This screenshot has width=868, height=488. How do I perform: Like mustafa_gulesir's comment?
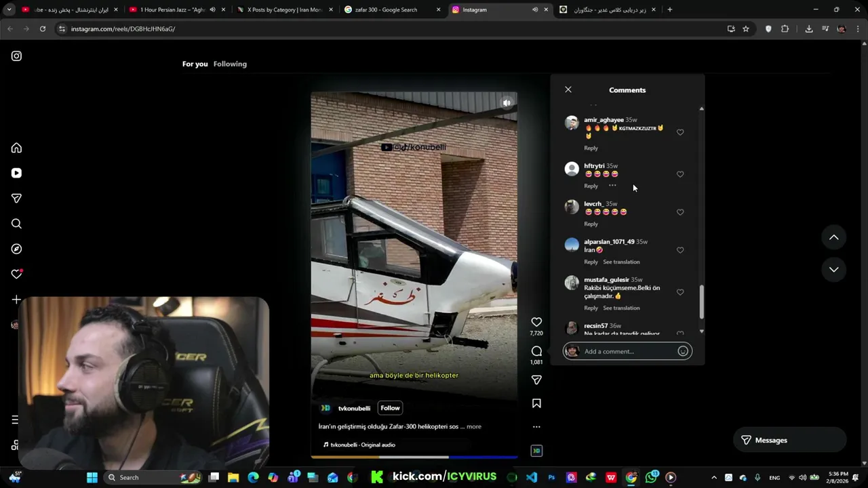coord(680,292)
